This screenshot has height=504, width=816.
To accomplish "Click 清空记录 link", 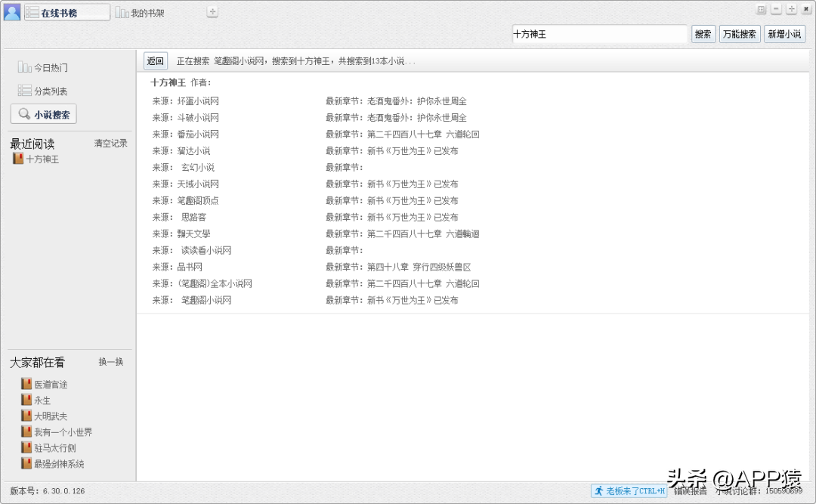I will [110, 143].
